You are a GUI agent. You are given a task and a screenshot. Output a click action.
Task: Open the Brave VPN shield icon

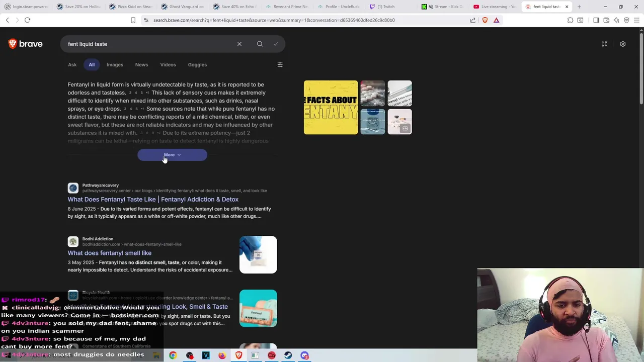click(626, 20)
